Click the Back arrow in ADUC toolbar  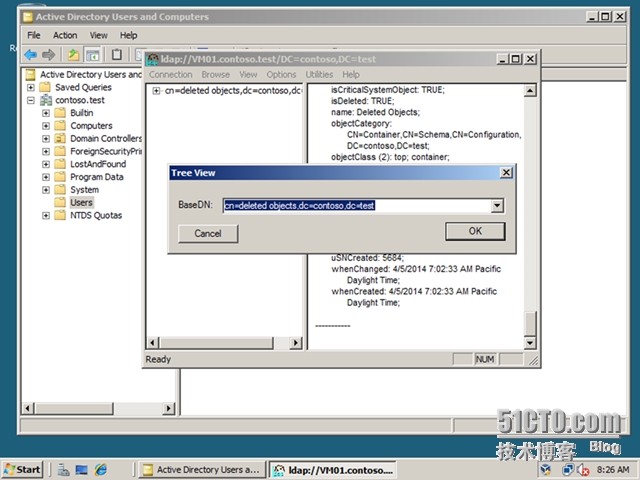click(x=31, y=54)
